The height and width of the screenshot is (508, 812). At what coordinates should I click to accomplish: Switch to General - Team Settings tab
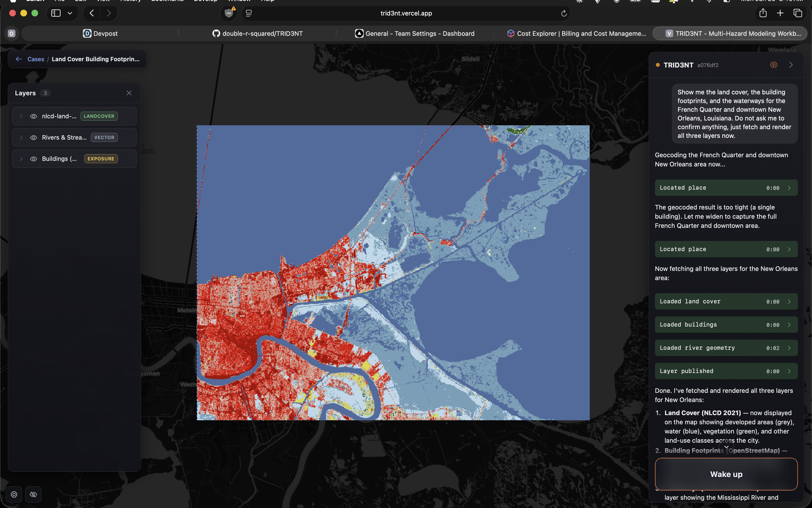tap(415, 33)
